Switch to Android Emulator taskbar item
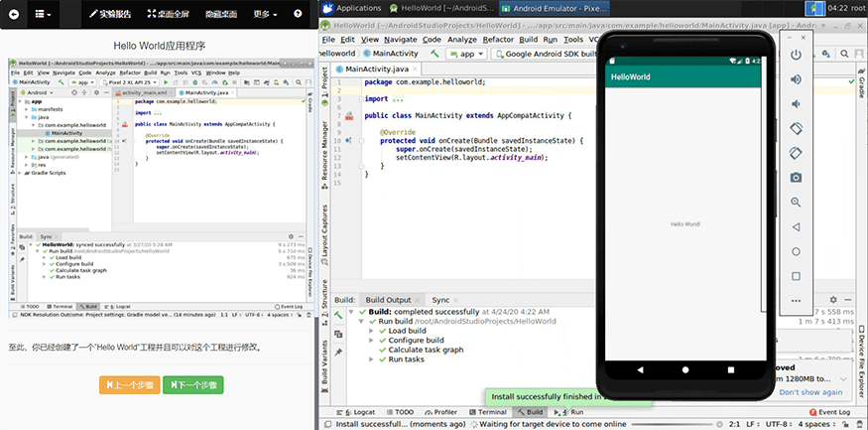 pos(555,8)
